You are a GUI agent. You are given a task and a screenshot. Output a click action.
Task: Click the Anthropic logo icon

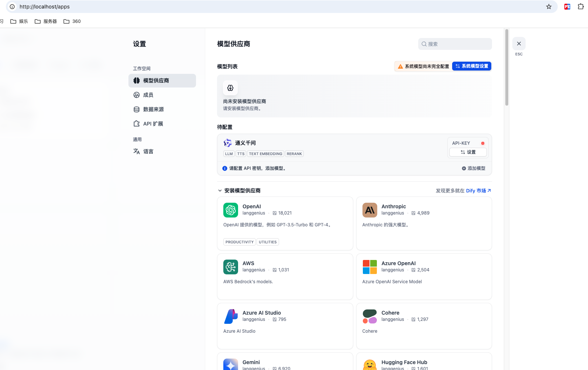pyautogui.click(x=370, y=210)
